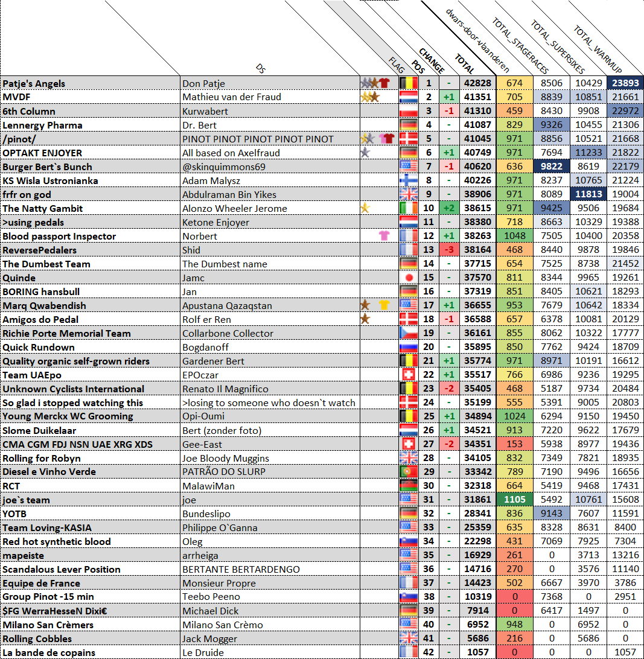
Task: Click the value '9326' in Lennergy Pharma row
Action: tap(552, 124)
